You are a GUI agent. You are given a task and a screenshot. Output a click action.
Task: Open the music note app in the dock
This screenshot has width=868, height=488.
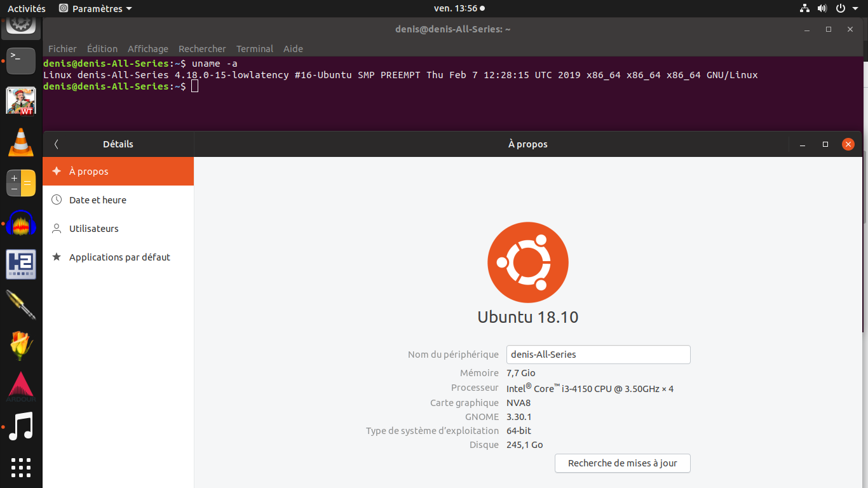21,427
